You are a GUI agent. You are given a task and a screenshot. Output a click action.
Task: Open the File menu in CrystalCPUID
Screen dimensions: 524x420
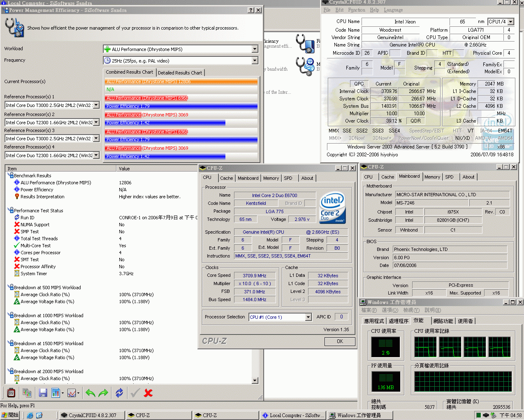[327, 10]
